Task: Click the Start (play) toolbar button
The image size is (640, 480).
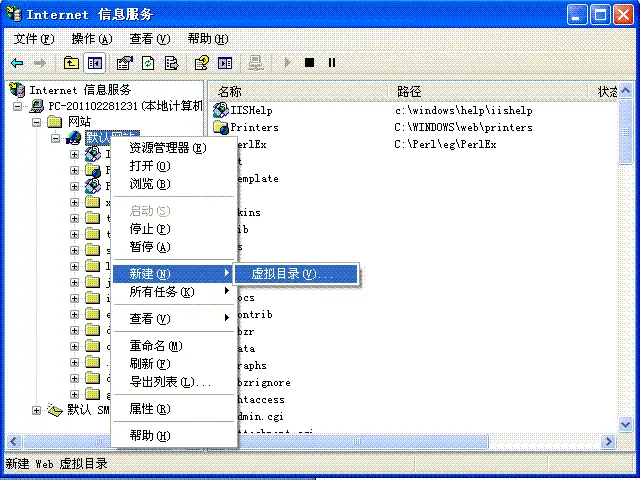Action: click(x=287, y=63)
